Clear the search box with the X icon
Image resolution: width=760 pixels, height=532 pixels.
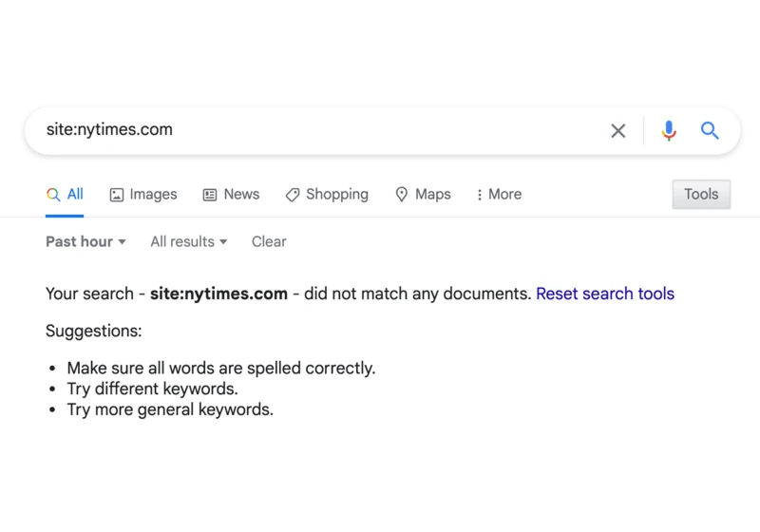point(618,130)
